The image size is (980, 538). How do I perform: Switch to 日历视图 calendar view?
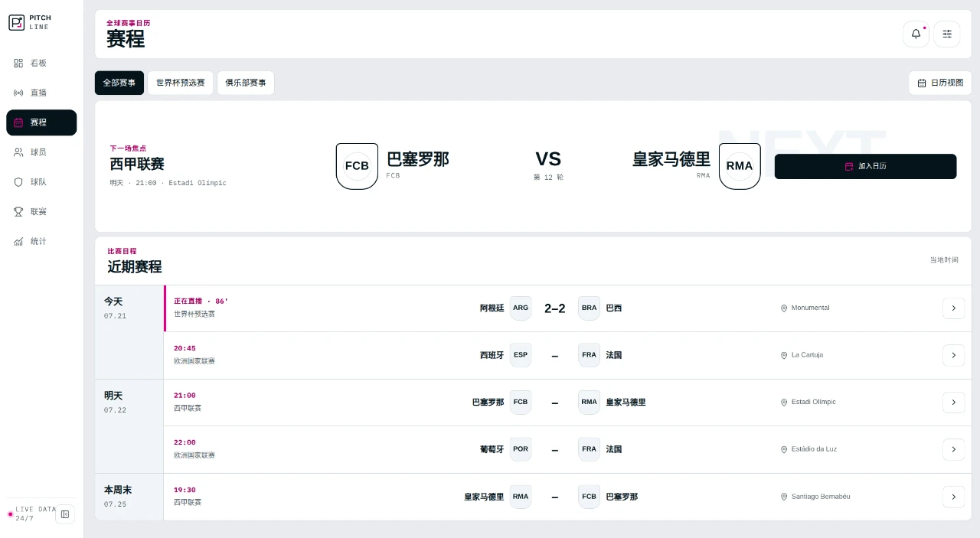[x=940, y=83]
